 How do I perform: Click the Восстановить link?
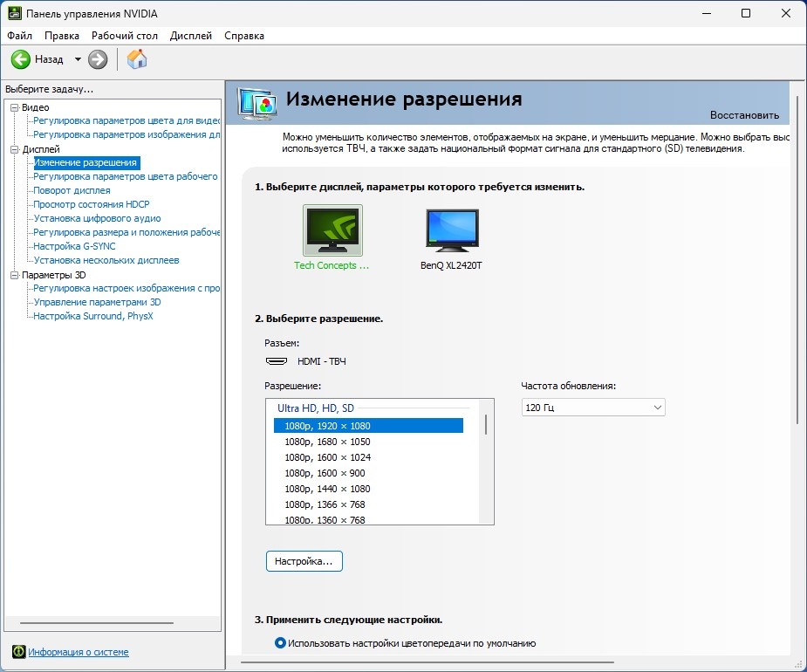click(x=744, y=115)
